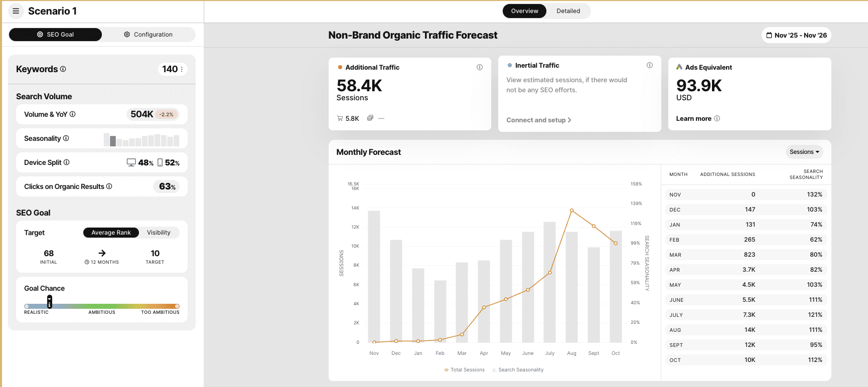868x387 pixels.
Task: Click the Clicks on Organic Results info icon
Action: click(109, 186)
